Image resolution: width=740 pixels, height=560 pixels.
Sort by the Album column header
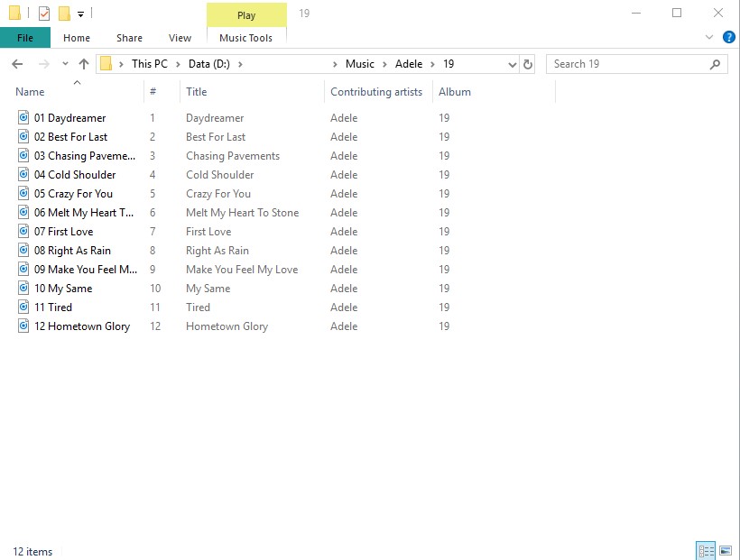455,92
